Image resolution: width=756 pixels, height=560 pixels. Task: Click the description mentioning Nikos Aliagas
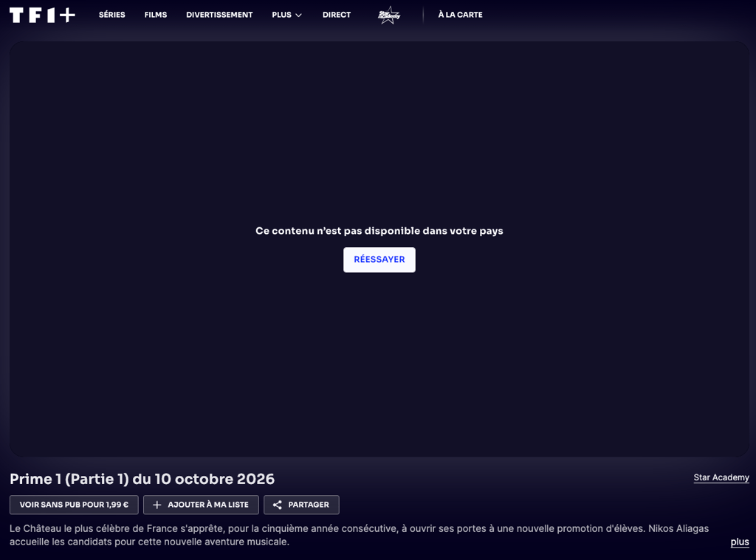(360, 535)
